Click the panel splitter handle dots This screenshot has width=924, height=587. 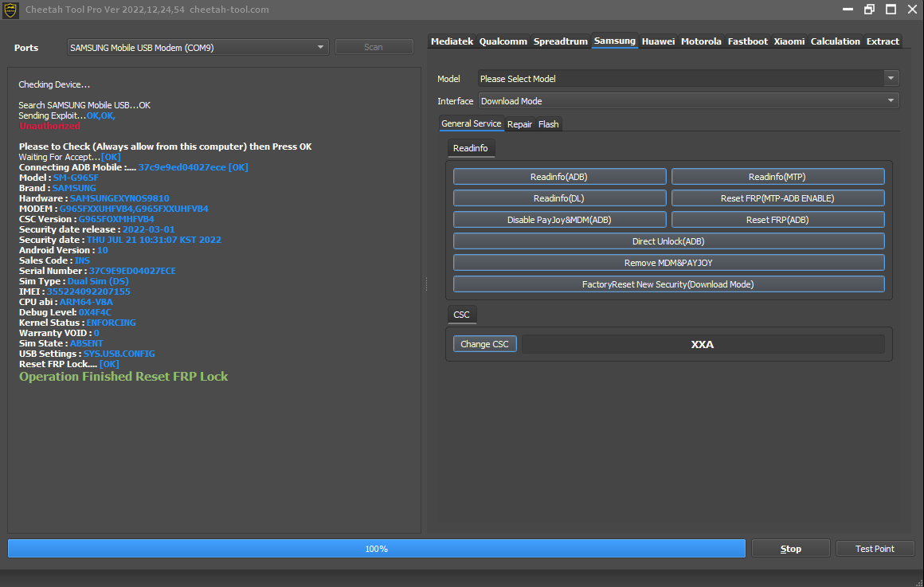[x=426, y=284]
